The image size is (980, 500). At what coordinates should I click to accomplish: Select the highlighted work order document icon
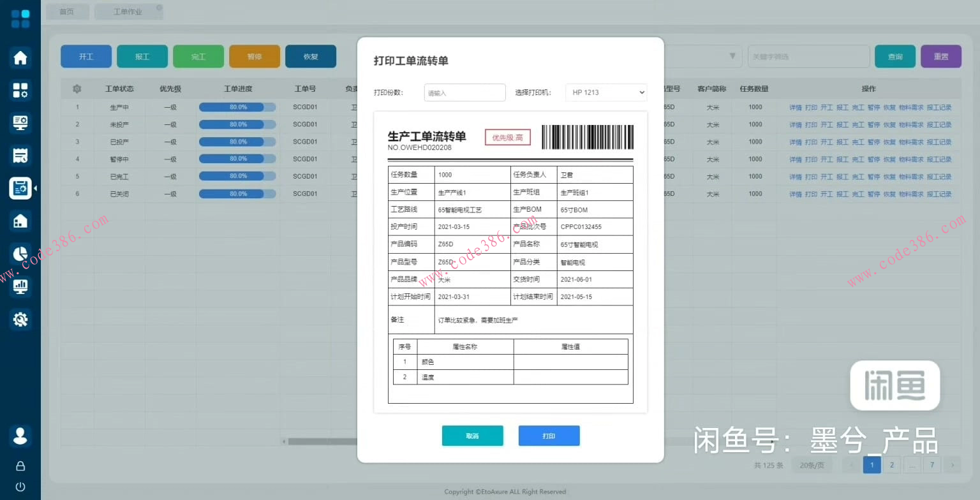[x=20, y=188]
